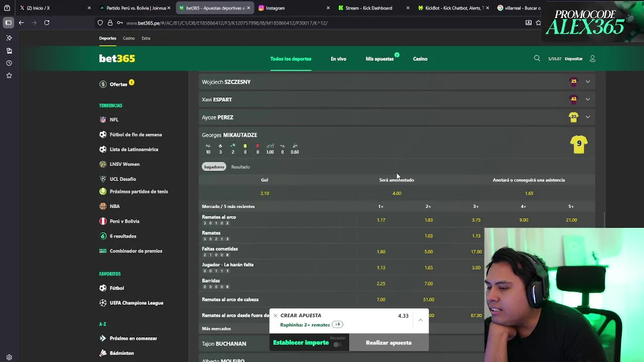Show Más mercados for Mikautadze
Viewport: 644px width, 362px height.
[x=216, y=329]
